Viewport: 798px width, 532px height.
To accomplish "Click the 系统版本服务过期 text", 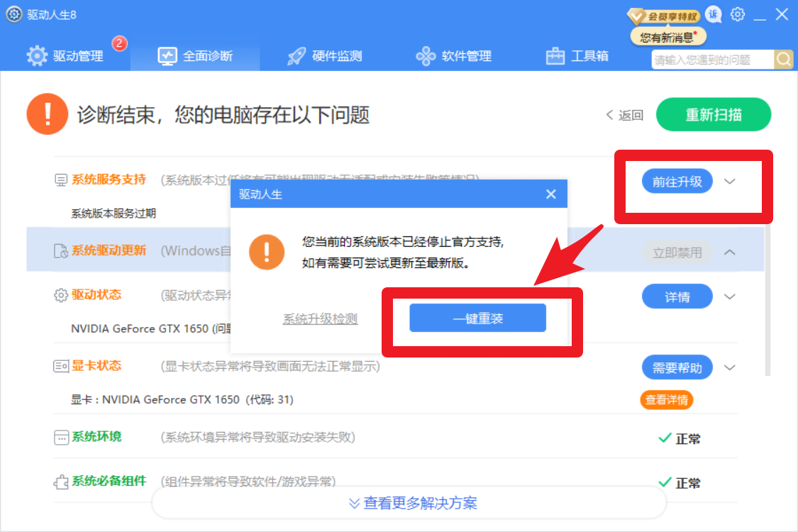I will [113, 214].
